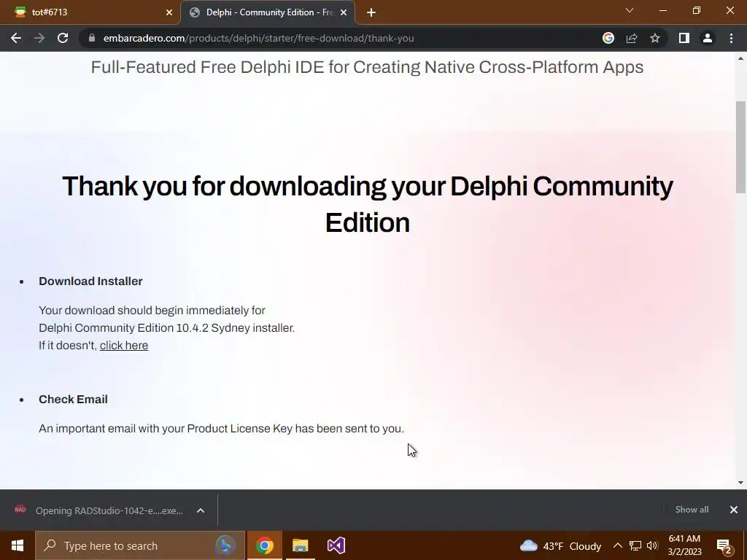This screenshot has height=560, width=747.
Task: Close the tot#6713 tab
Action: click(169, 13)
